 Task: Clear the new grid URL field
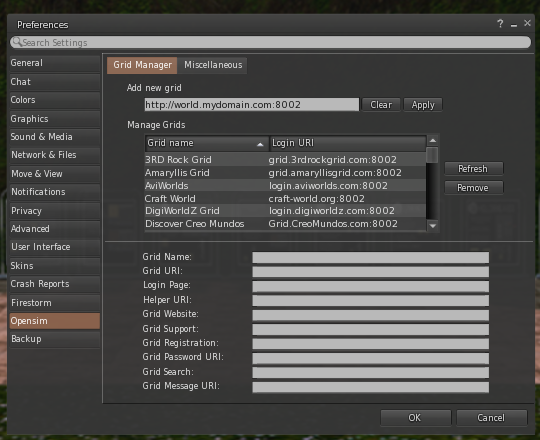381,105
